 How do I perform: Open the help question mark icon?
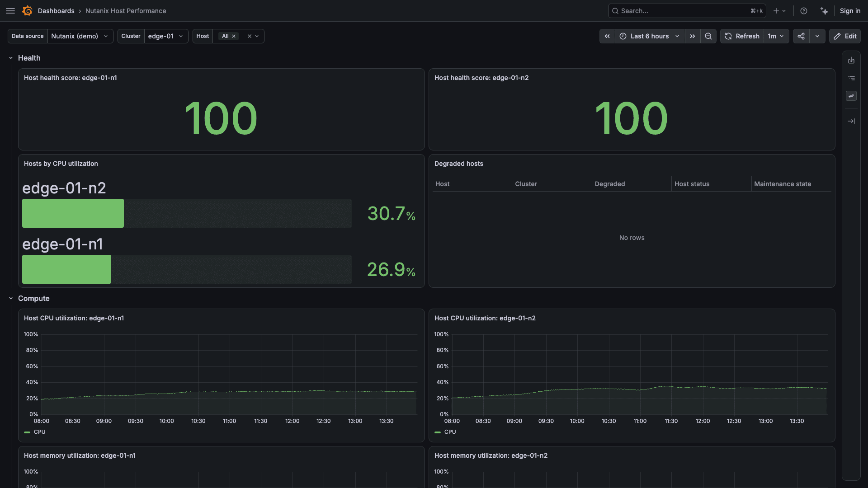(x=804, y=11)
